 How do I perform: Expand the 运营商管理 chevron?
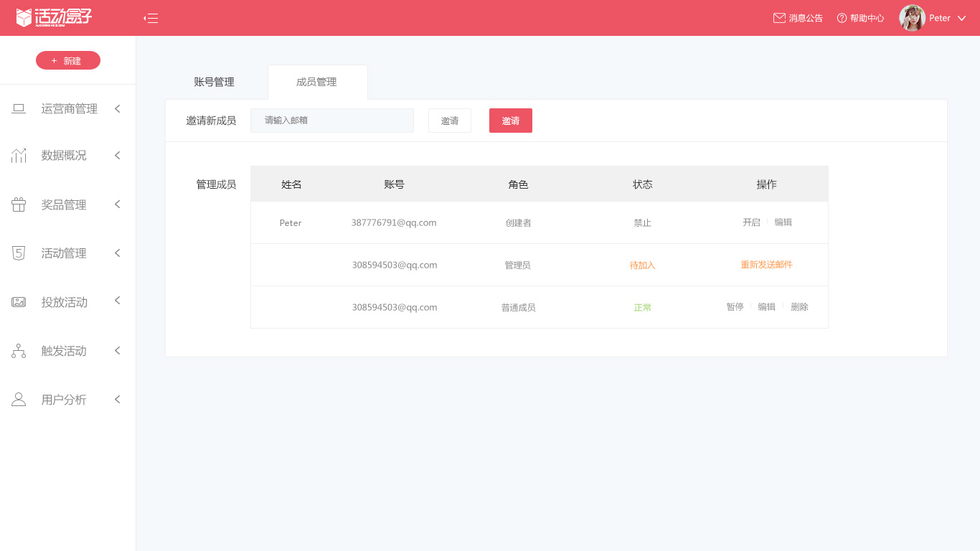click(x=117, y=108)
